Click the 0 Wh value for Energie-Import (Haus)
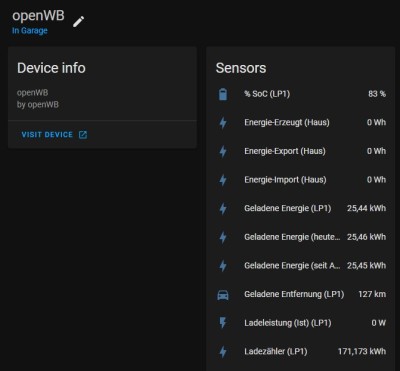 point(376,180)
